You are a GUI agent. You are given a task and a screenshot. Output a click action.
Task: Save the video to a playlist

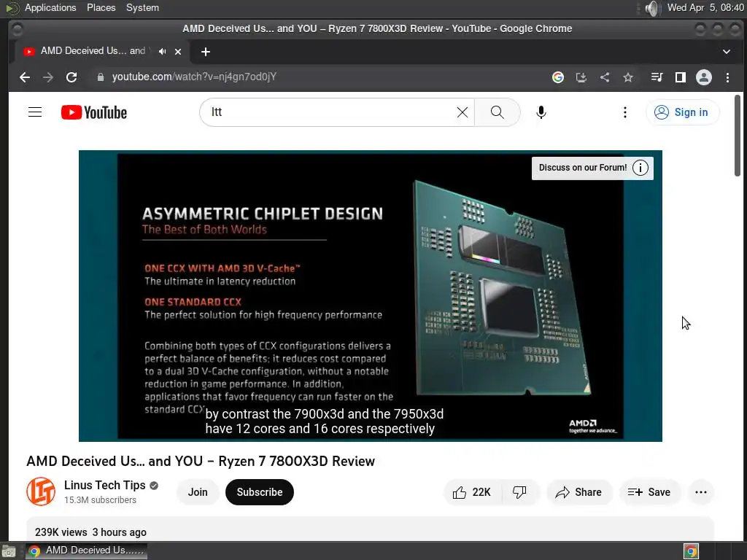(649, 492)
